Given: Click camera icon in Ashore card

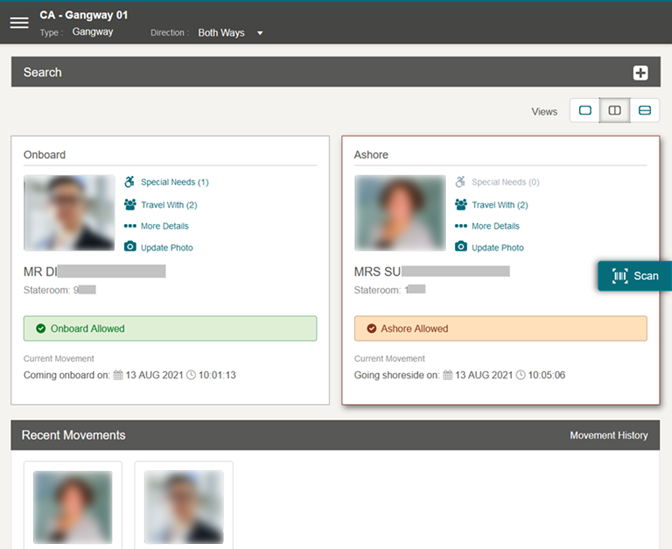Looking at the screenshot, I should tap(461, 246).
